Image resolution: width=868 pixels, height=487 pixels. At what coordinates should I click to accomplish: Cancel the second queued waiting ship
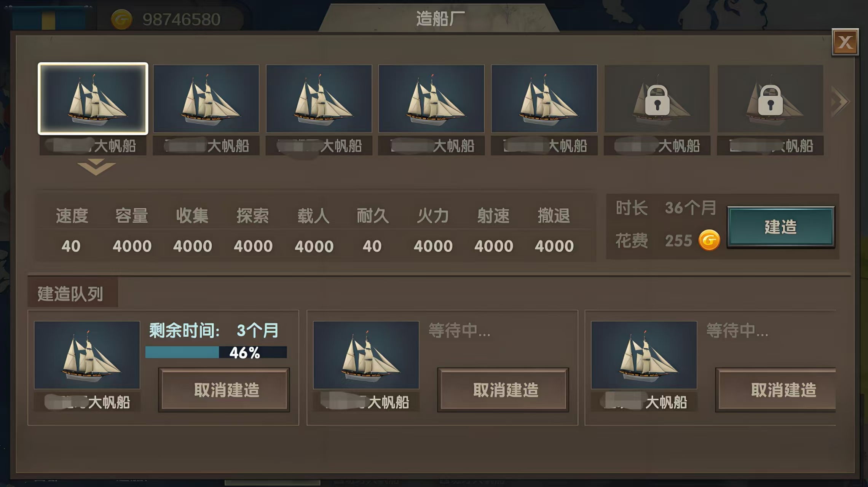tap(503, 390)
